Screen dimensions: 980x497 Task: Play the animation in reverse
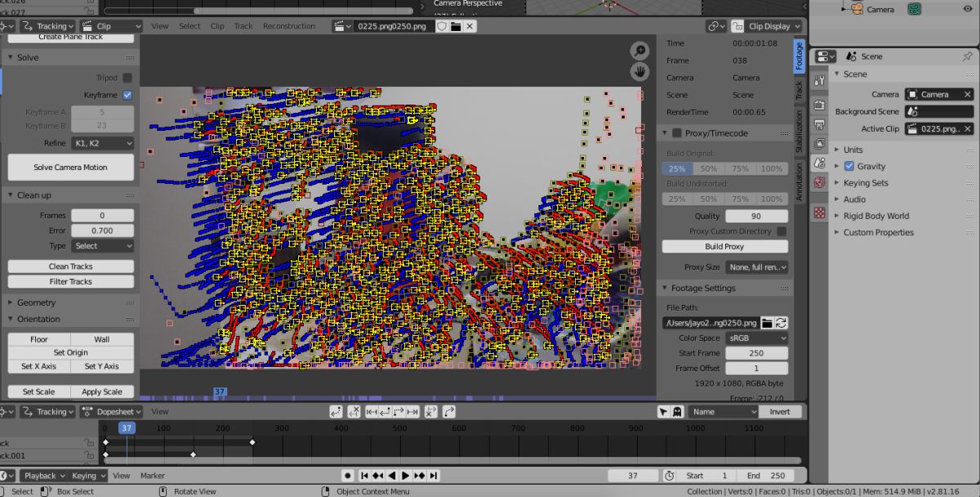[391, 476]
